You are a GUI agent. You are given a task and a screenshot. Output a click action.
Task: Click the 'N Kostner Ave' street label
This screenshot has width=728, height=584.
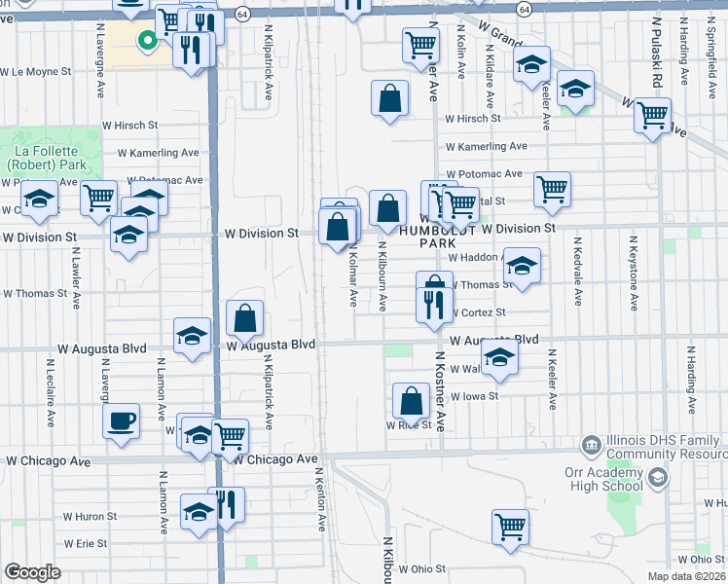[x=440, y=391]
